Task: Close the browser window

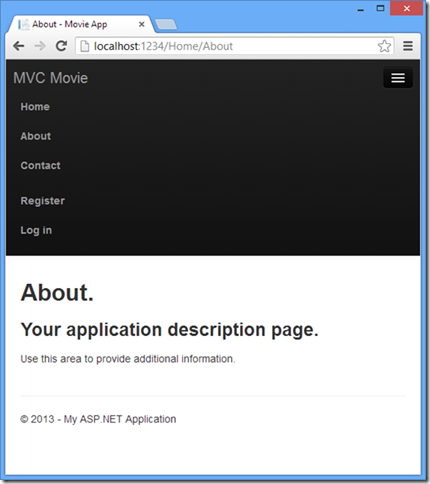Action: [407, 9]
